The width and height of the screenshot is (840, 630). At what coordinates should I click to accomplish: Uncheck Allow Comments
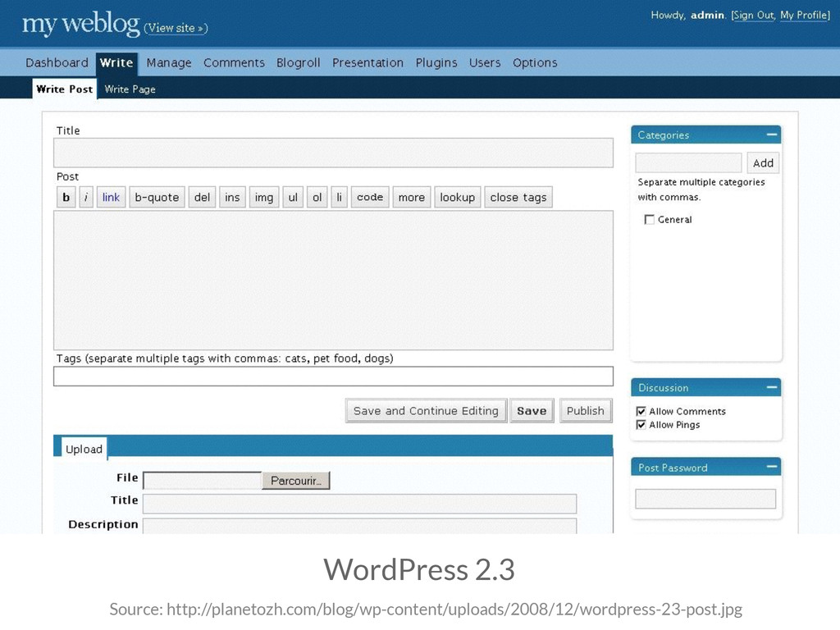click(641, 412)
